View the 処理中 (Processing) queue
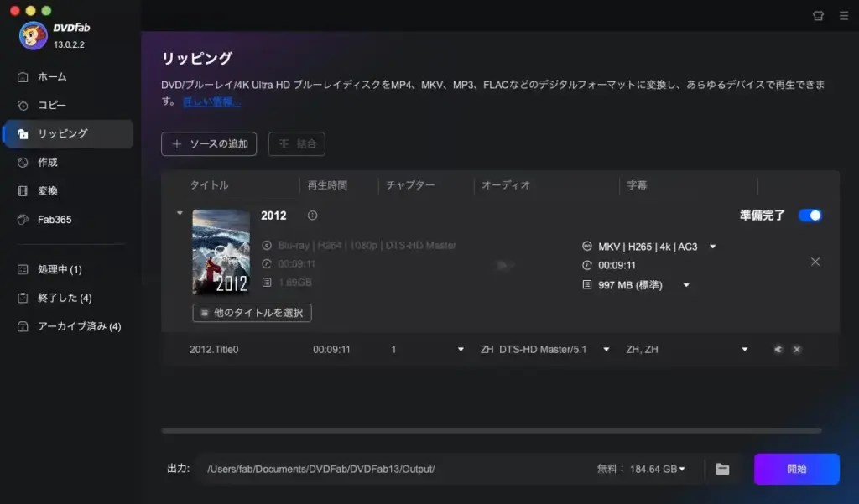Viewport: 859px width, 504px height. tap(50, 270)
